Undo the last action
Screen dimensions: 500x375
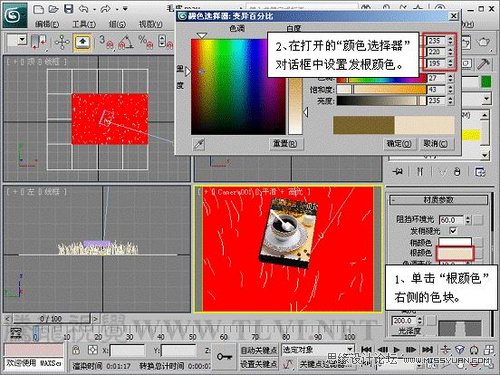click(x=84, y=9)
